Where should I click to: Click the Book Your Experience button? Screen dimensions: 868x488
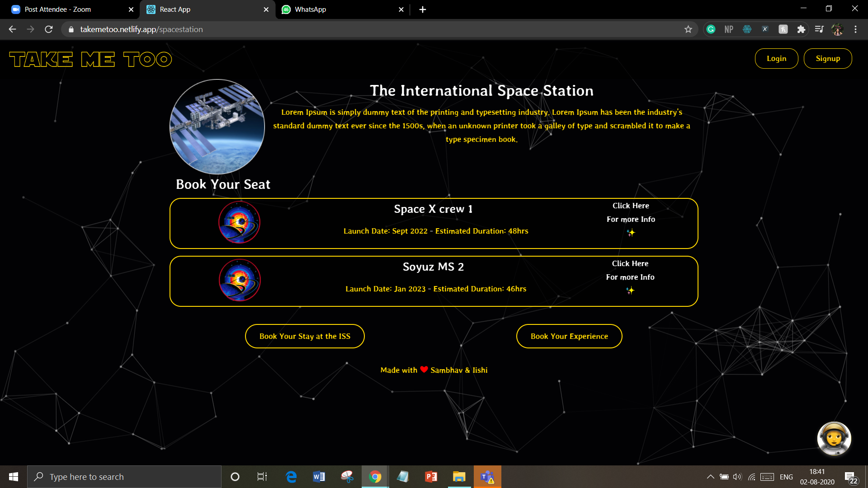[x=569, y=336]
